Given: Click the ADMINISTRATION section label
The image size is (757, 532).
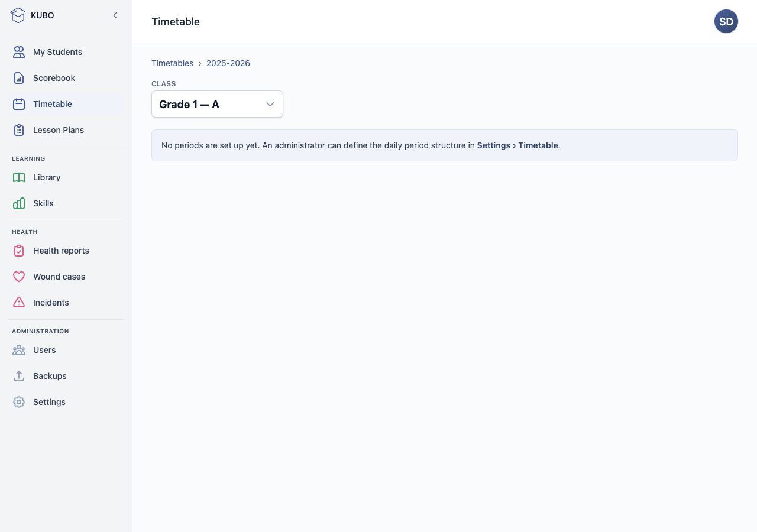Looking at the screenshot, I should tap(40, 331).
